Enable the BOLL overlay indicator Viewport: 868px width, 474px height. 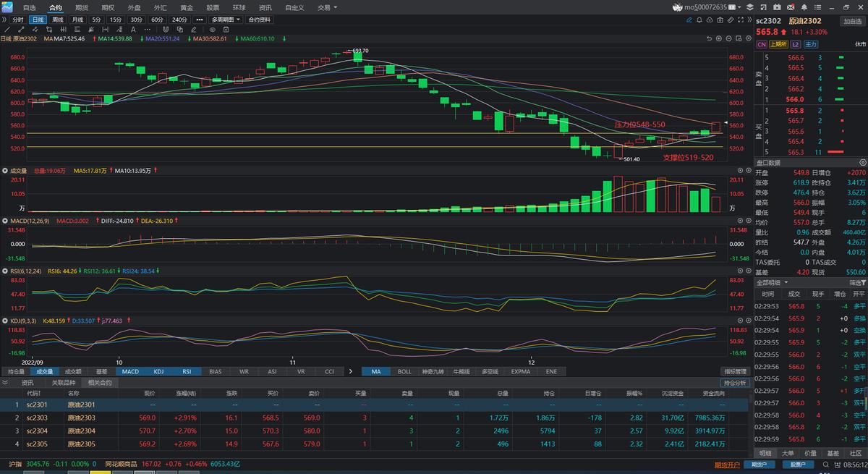(404, 371)
